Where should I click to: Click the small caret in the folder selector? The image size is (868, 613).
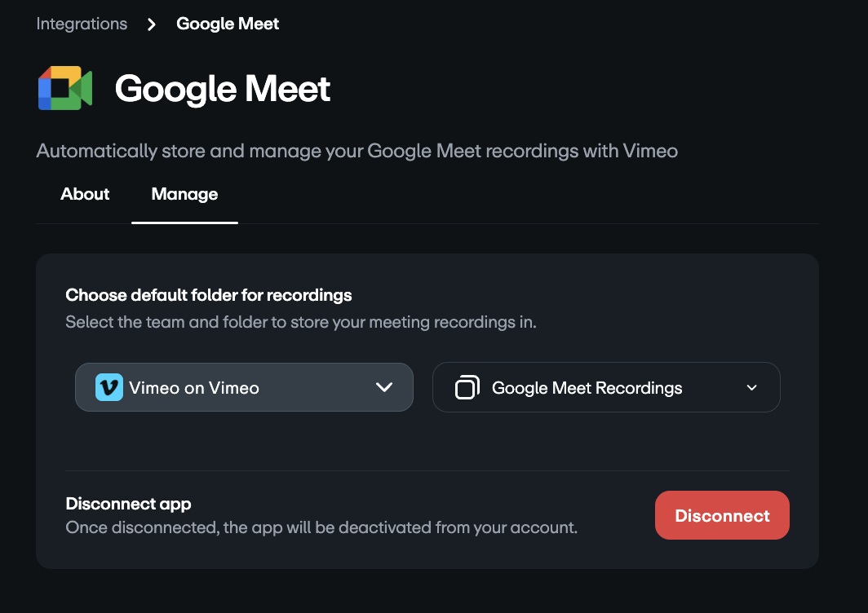click(752, 388)
